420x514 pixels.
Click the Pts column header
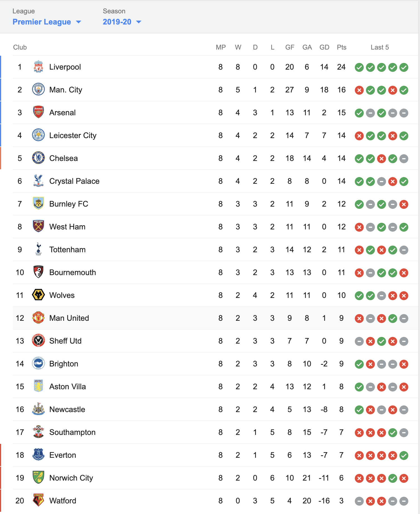(341, 47)
